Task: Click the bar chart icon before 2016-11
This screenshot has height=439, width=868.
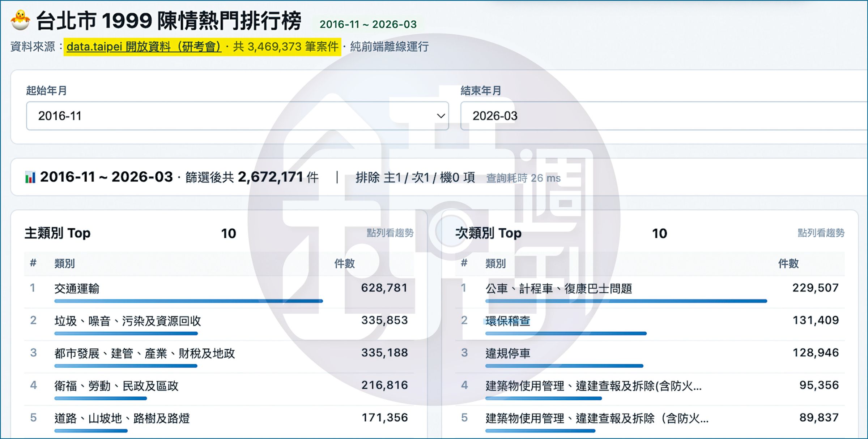Action: (30, 177)
